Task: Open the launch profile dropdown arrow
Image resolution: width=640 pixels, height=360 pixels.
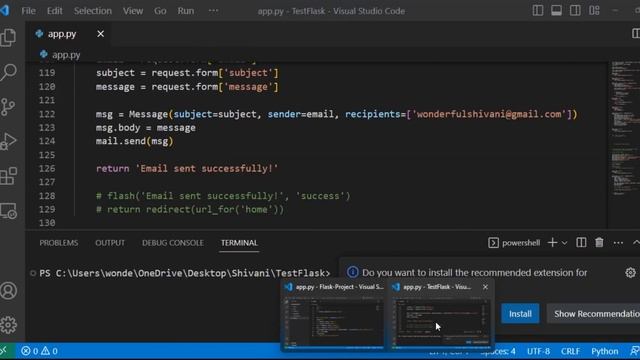Action: [564, 243]
